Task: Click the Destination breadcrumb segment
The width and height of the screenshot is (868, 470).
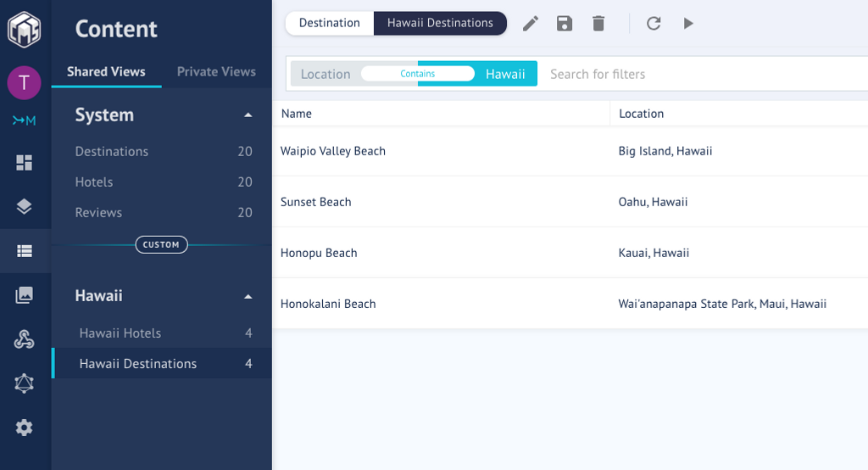Action: click(x=330, y=23)
